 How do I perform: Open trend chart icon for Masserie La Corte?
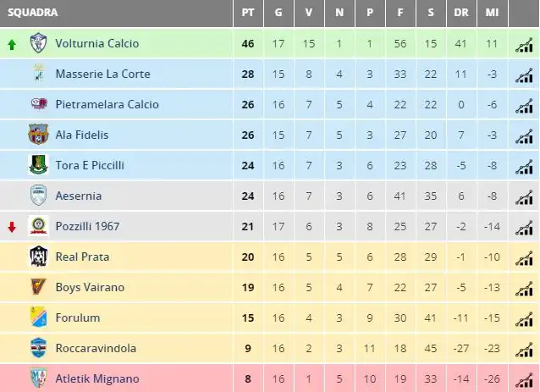[524, 75]
